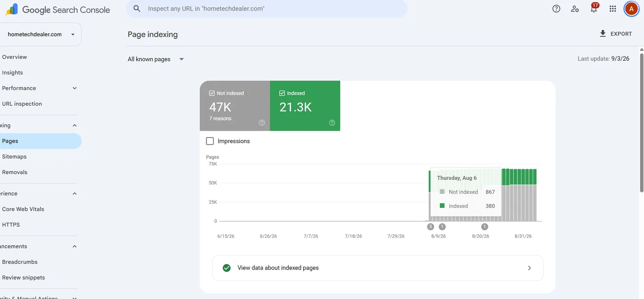Viewport: 644px width, 299px height.
Task: Open Sitemaps in sidebar
Action: (x=14, y=157)
